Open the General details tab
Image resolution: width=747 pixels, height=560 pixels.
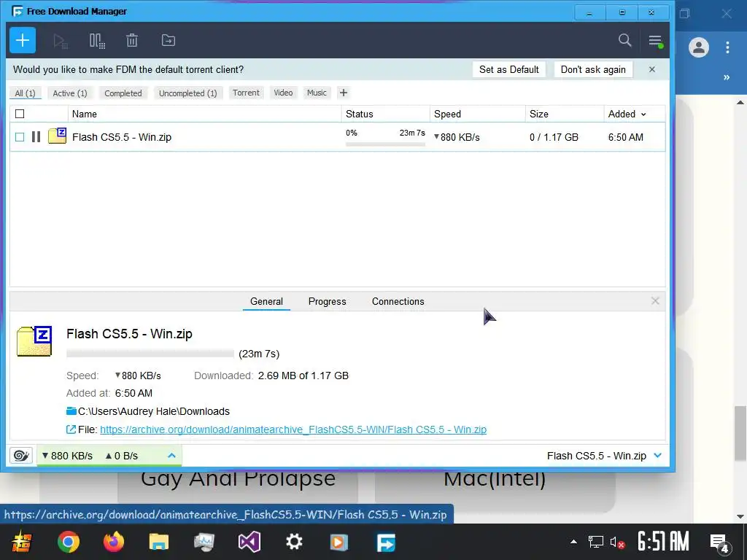click(x=266, y=301)
